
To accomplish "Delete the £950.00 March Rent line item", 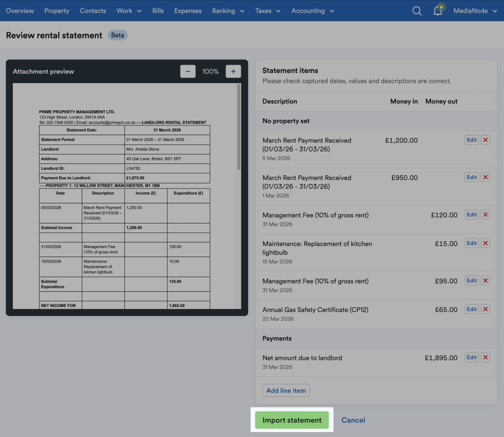I will (486, 177).
